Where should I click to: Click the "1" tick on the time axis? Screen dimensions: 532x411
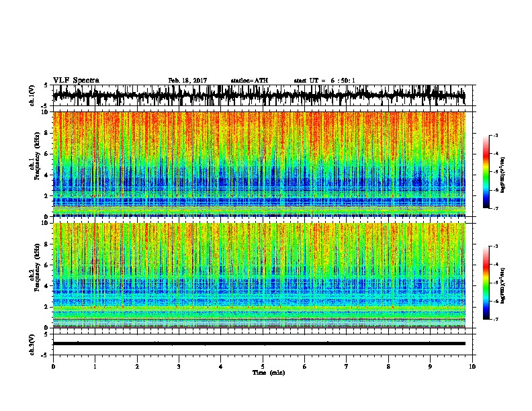[95, 367]
